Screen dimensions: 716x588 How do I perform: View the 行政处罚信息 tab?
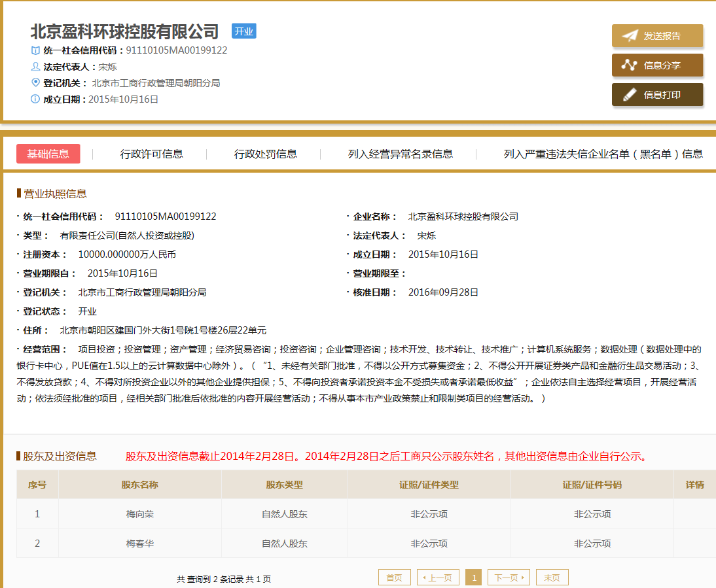[266, 154]
